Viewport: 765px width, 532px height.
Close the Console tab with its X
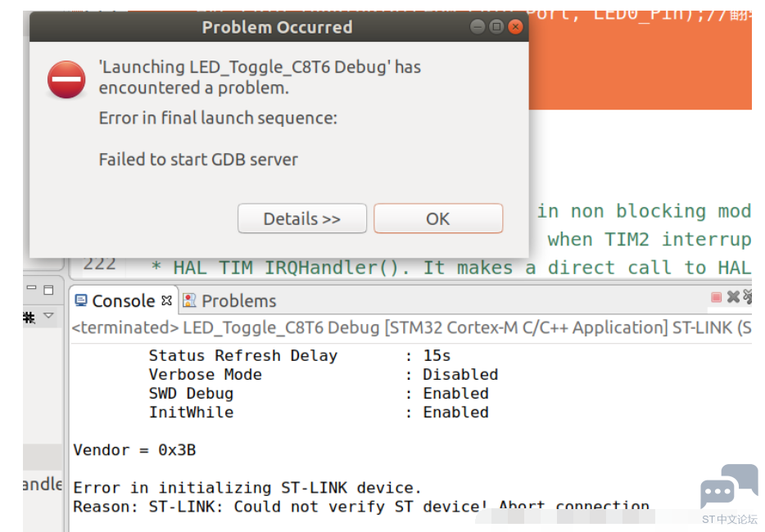point(166,300)
